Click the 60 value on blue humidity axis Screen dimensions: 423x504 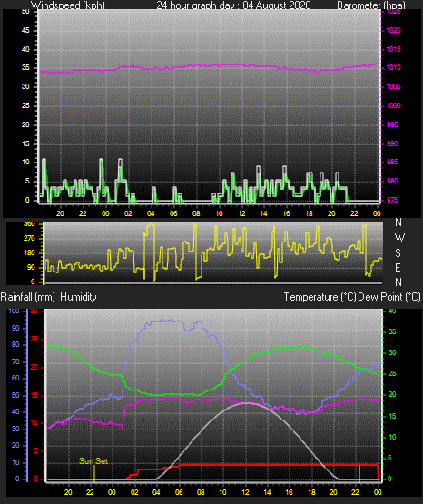pos(15,378)
